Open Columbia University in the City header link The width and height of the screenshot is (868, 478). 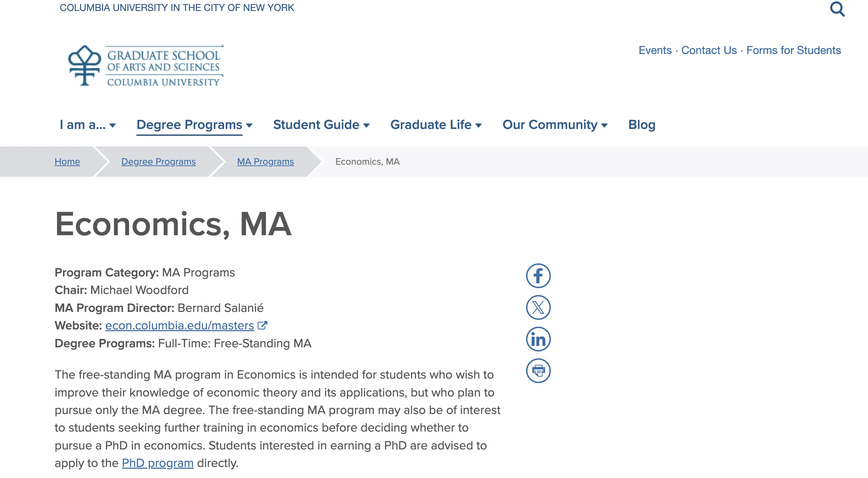pos(177,8)
